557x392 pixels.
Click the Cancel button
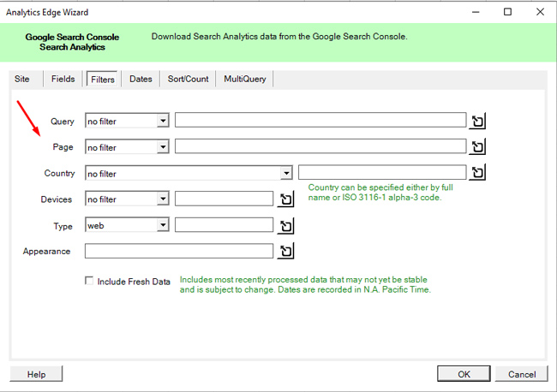coord(522,374)
